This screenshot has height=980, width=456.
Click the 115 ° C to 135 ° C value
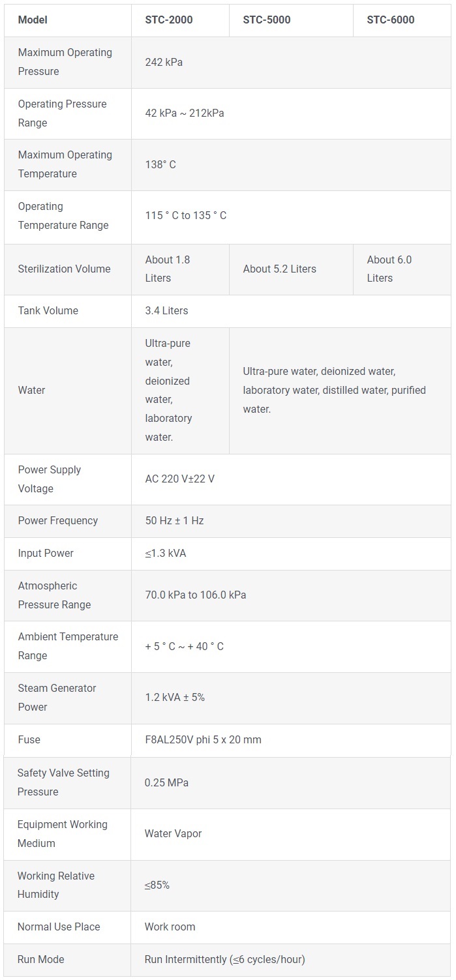pos(186,215)
